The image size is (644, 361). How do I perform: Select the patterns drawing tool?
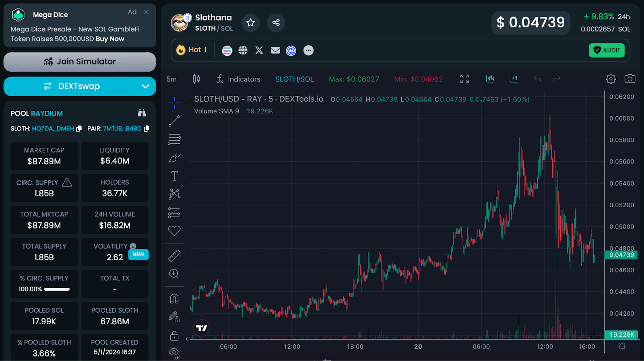tap(174, 194)
